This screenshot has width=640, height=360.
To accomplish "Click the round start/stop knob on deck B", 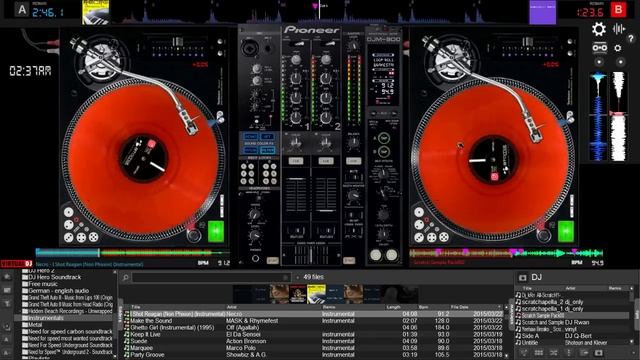I will point(544,236).
